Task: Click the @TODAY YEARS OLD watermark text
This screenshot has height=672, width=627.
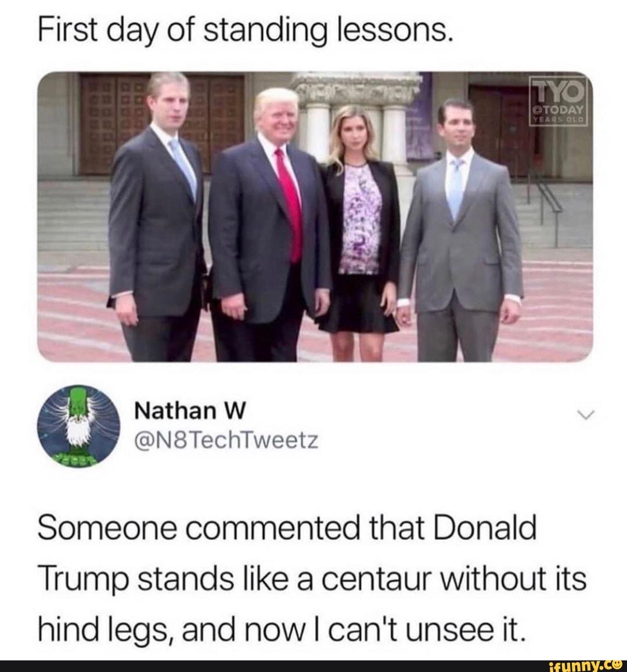Action: click(x=558, y=113)
